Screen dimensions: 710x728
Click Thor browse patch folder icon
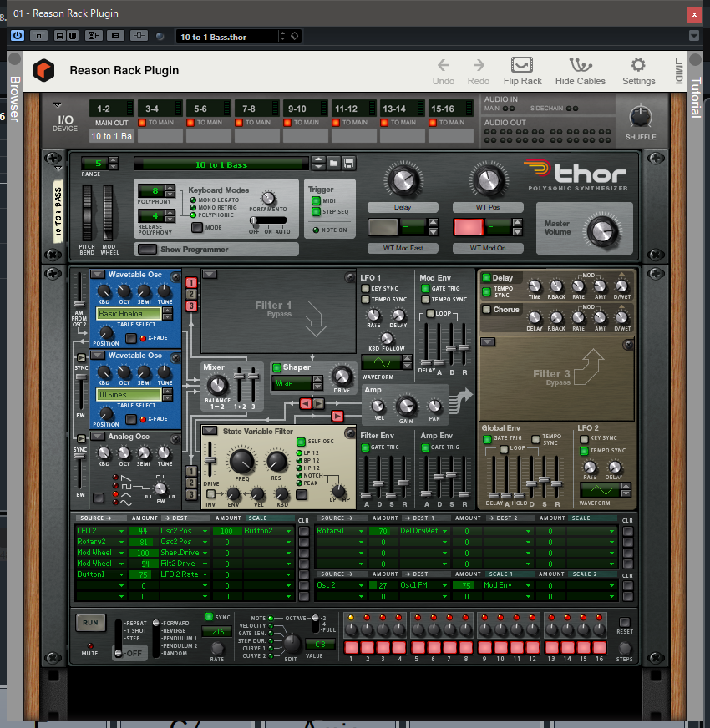[x=333, y=163]
